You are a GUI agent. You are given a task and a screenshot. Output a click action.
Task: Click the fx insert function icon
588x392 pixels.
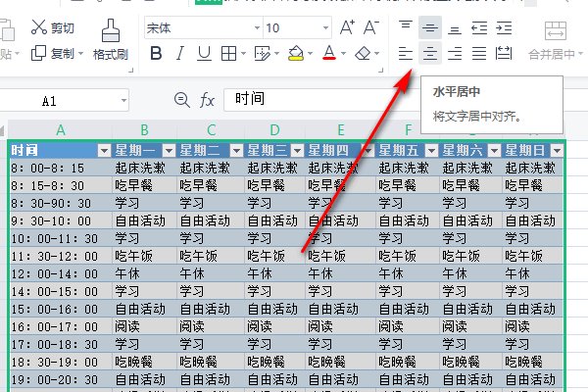click(x=207, y=100)
